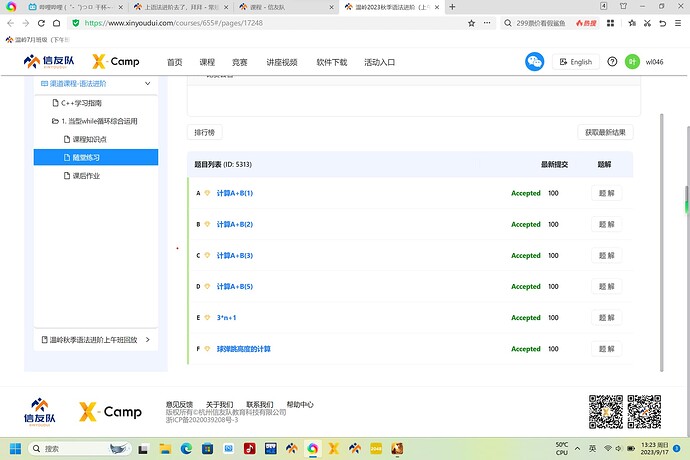
Task: Open 课程知识点 in the sidebar
Action: coord(85,140)
